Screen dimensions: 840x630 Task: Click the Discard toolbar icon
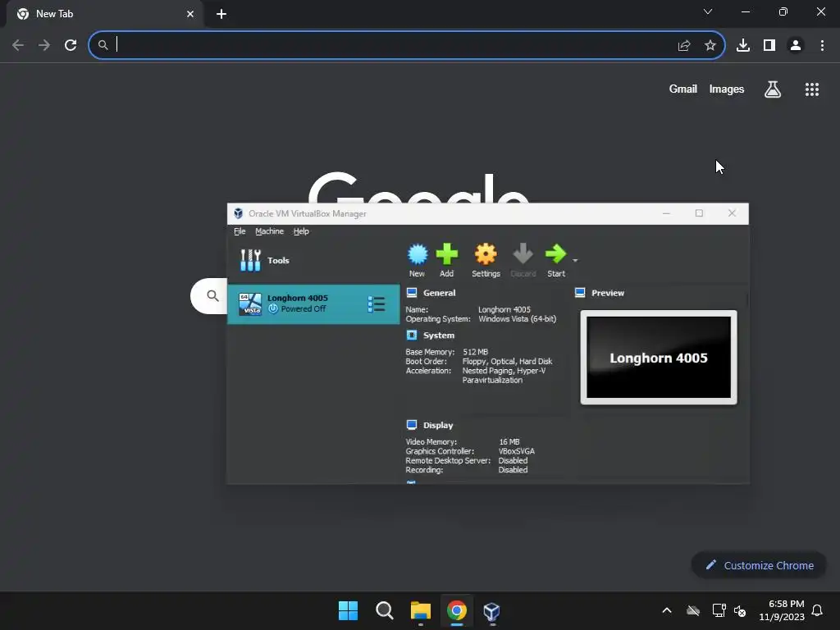click(523, 260)
